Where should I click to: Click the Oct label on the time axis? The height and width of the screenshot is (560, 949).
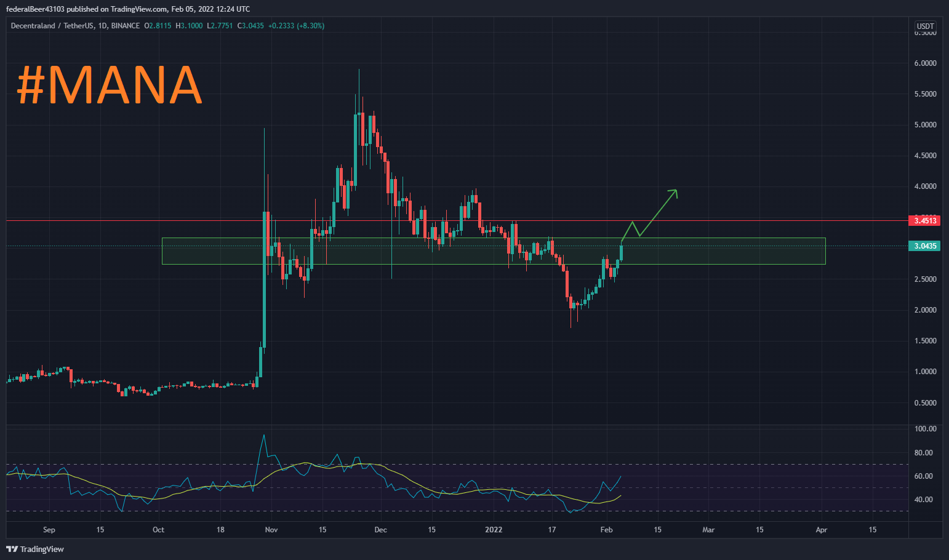pyautogui.click(x=158, y=530)
